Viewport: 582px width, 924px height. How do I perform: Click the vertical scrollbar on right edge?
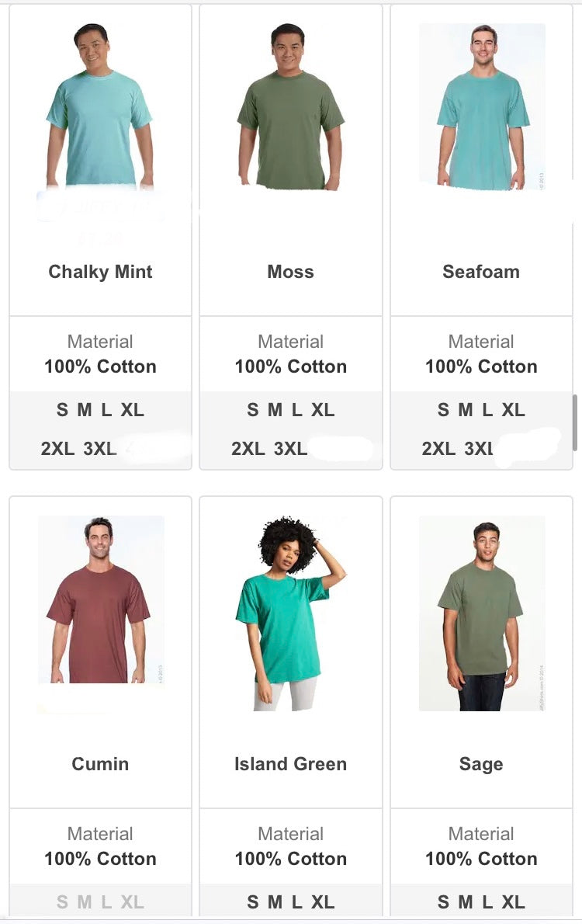[575, 422]
